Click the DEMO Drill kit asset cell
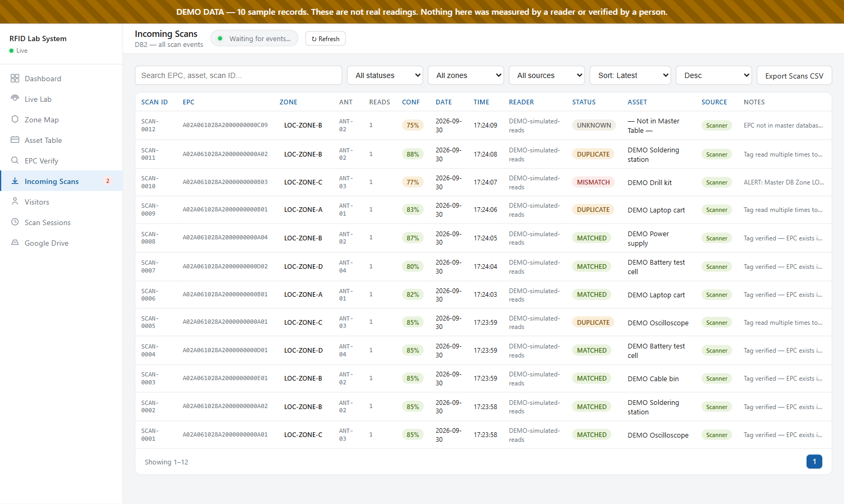Viewport: 844px width, 504px height. pos(650,182)
